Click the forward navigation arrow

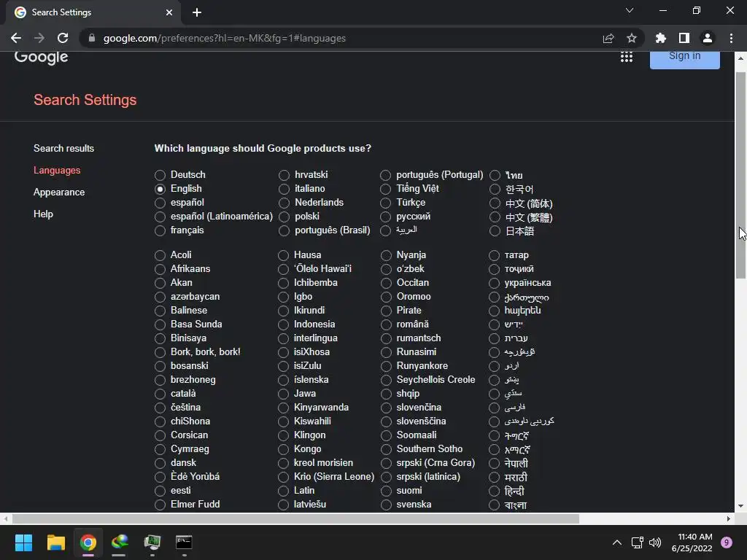pos(39,38)
